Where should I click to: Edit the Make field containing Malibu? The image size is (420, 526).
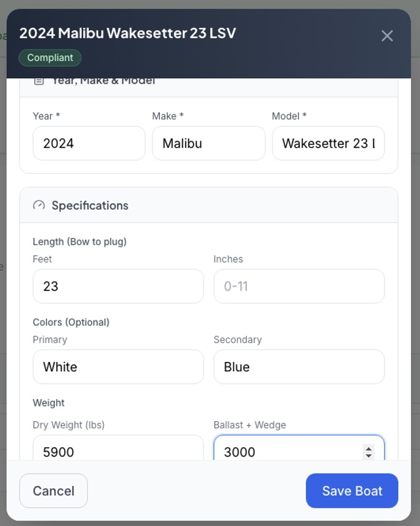tap(208, 143)
